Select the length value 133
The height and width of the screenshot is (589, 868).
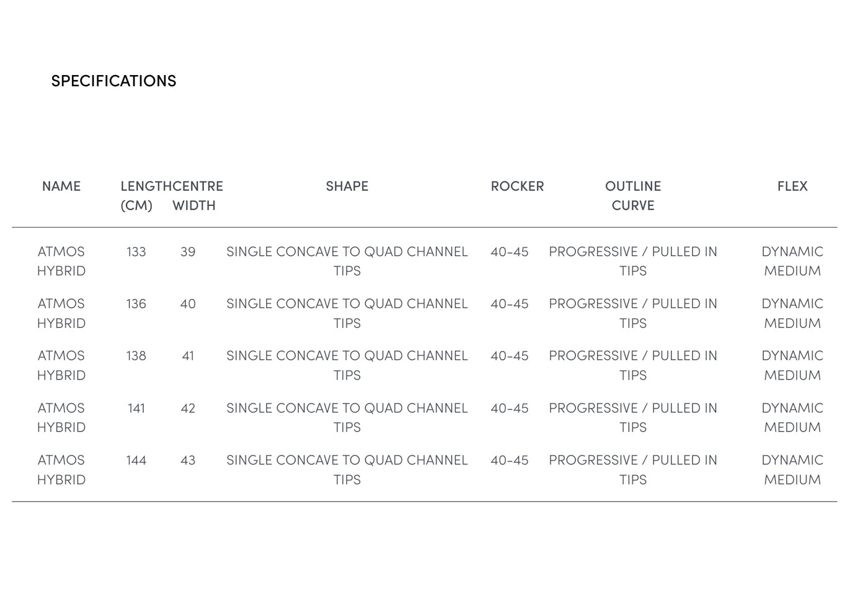pos(136,252)
